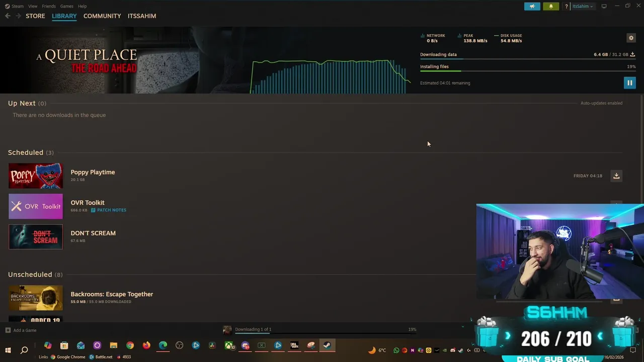Click the question mark help icon
644x362 pixels.
567,7
